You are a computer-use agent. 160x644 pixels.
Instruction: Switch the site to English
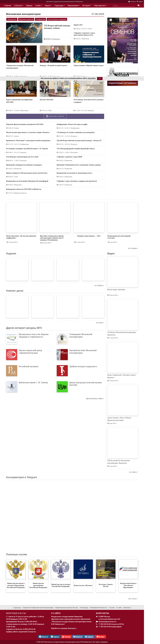(140, 1)
